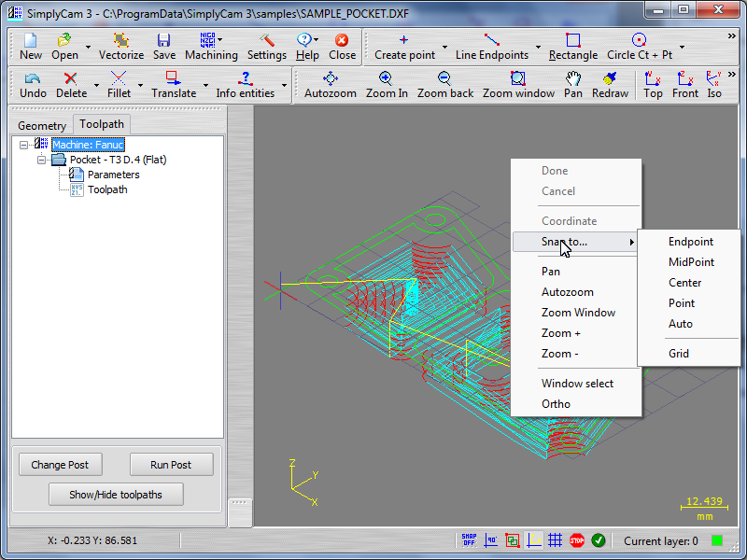Open the Delete dropdown arrow
The height and width of the screenshot is (560, 747).
[97, 85]
